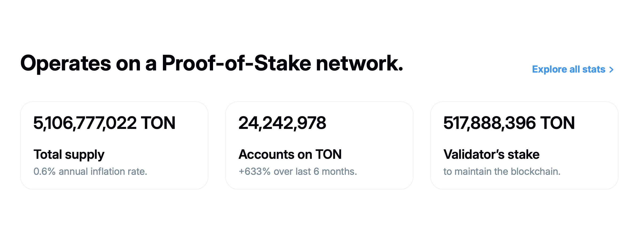Select the word Proof-of-Stake in the heading
The height and width of the screenshot is (237, 644).
[x=236, y=64]
